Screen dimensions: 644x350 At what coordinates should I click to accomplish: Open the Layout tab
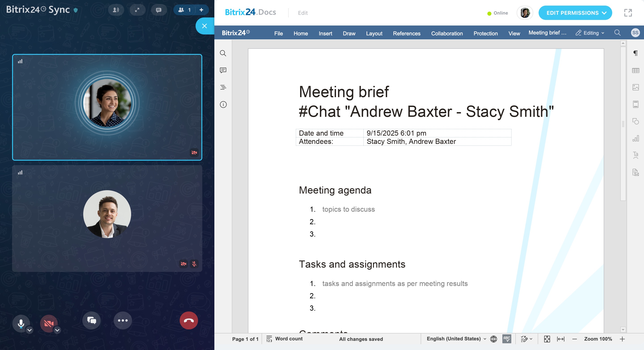[x=374, y=33]
